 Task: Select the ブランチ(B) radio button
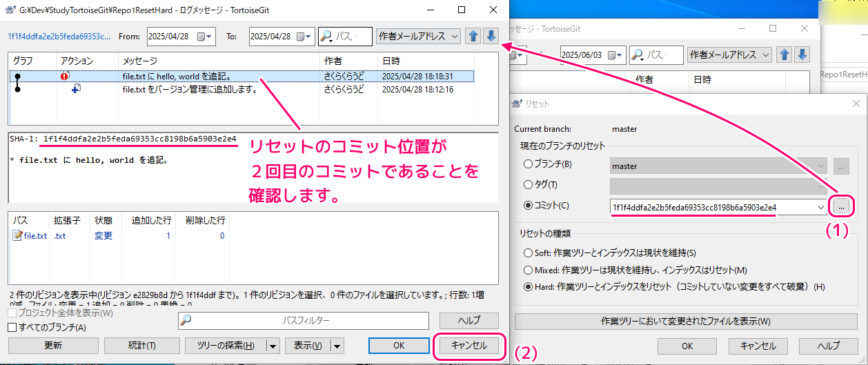[529, 165]
